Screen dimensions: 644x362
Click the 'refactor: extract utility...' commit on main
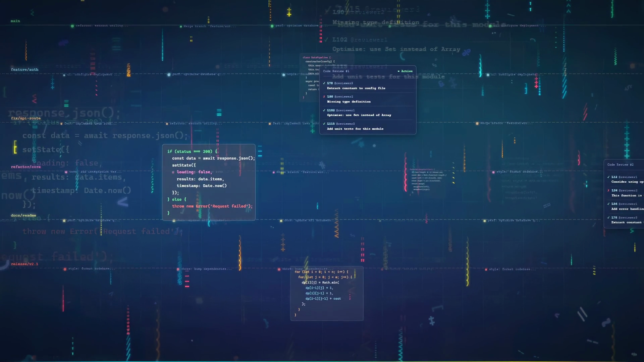point(102,26)
